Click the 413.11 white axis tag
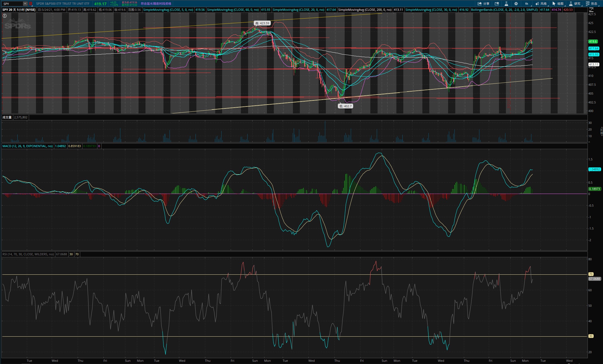Screen dimensions: 603x364 pyautogui.click(x=594, y=64)
